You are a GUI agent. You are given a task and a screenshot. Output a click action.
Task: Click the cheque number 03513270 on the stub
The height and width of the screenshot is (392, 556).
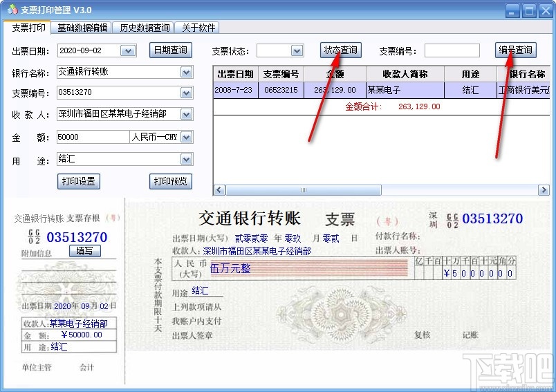77,237
